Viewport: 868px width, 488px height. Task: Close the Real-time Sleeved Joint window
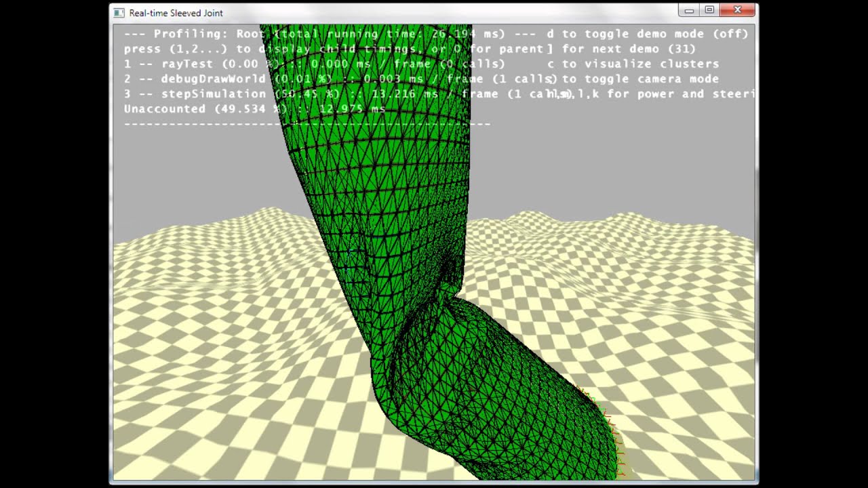(x=738, y=10)
